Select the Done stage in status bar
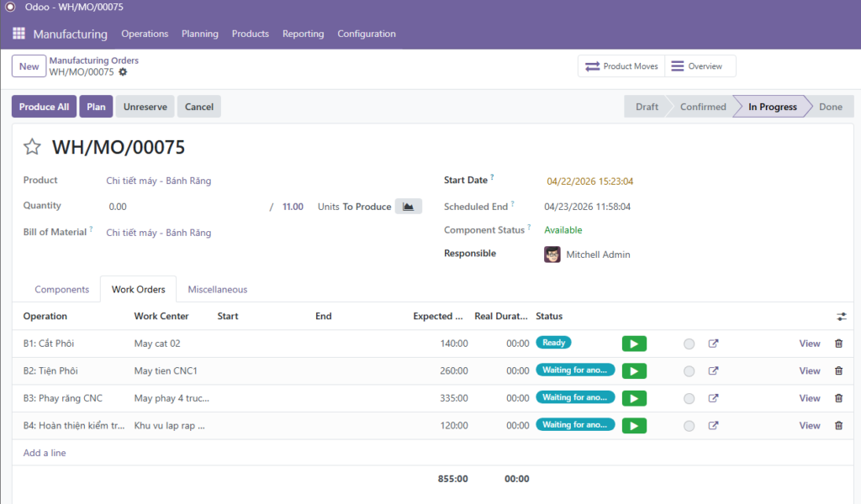861x504 pixels. (x=830, y=107)
